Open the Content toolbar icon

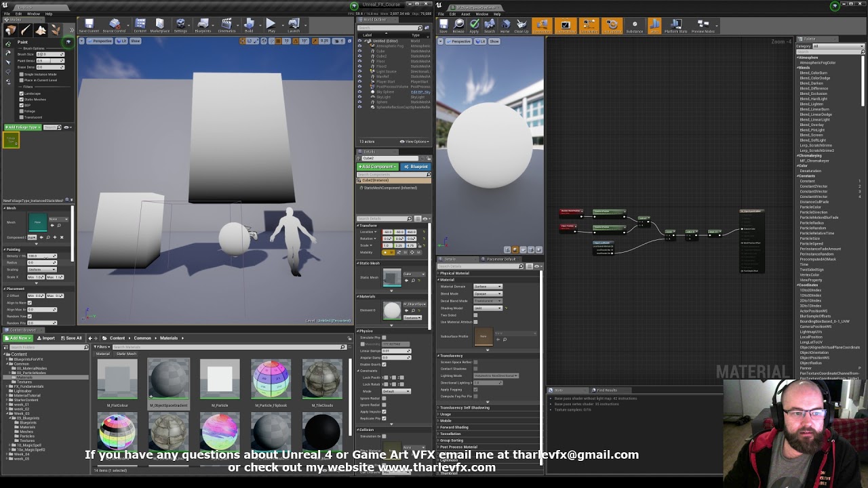pos(140,26)
